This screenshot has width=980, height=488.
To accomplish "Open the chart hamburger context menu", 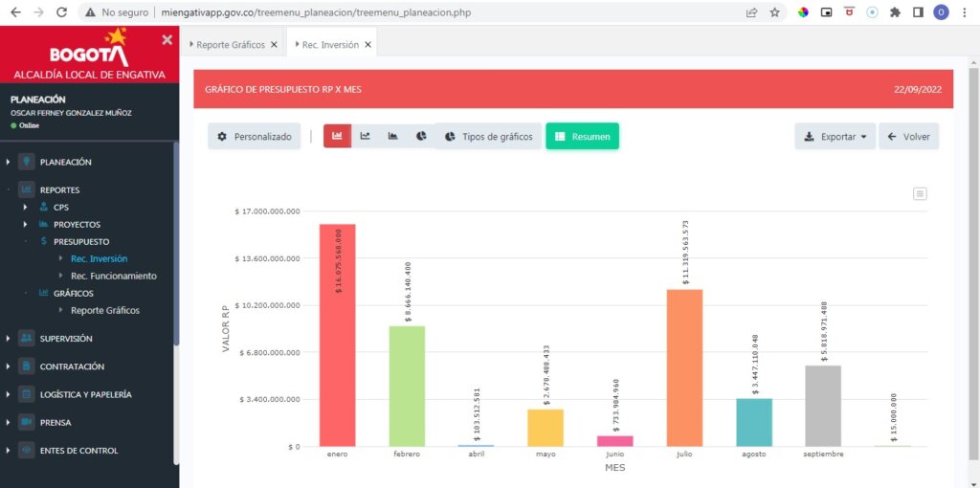I will pyautogui.click(x=920, y=193).
